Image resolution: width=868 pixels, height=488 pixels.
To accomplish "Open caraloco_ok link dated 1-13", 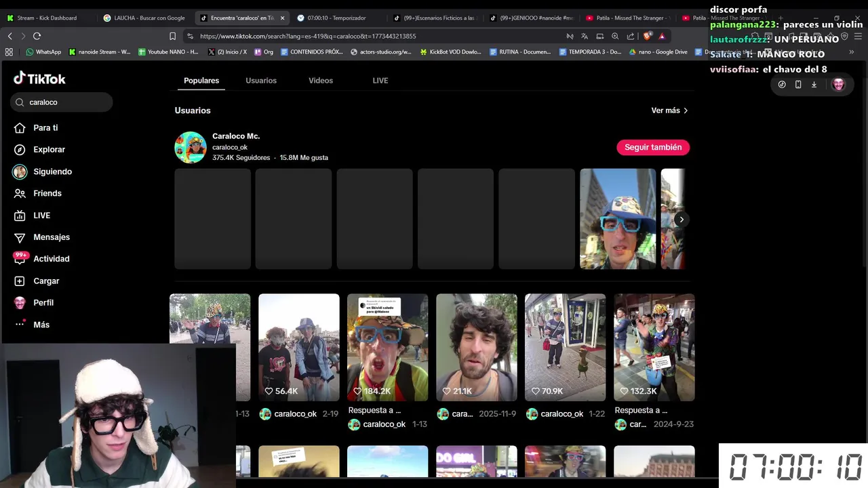I will (384, 424).
